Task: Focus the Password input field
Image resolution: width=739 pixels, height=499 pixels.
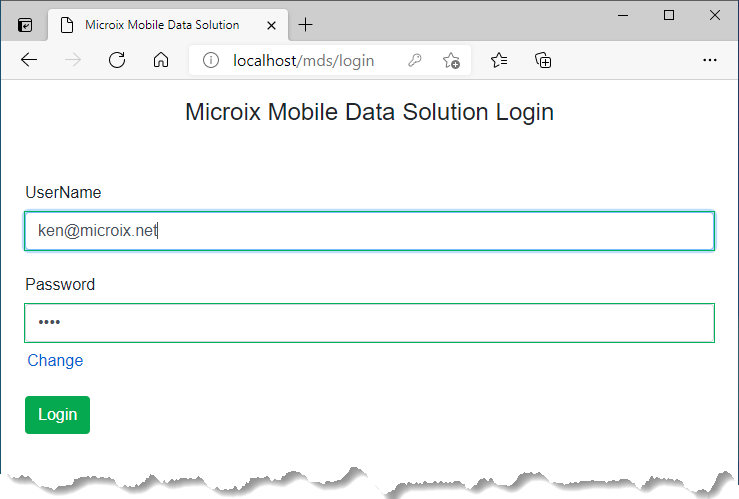Action: [x=369, y=323]
